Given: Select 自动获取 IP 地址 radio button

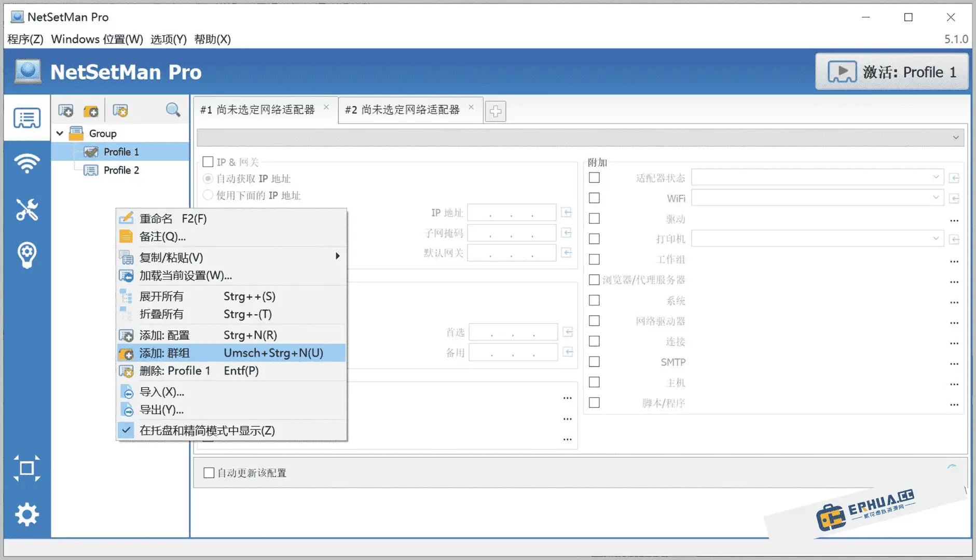Looking at the screenshot, I should 208,179.
